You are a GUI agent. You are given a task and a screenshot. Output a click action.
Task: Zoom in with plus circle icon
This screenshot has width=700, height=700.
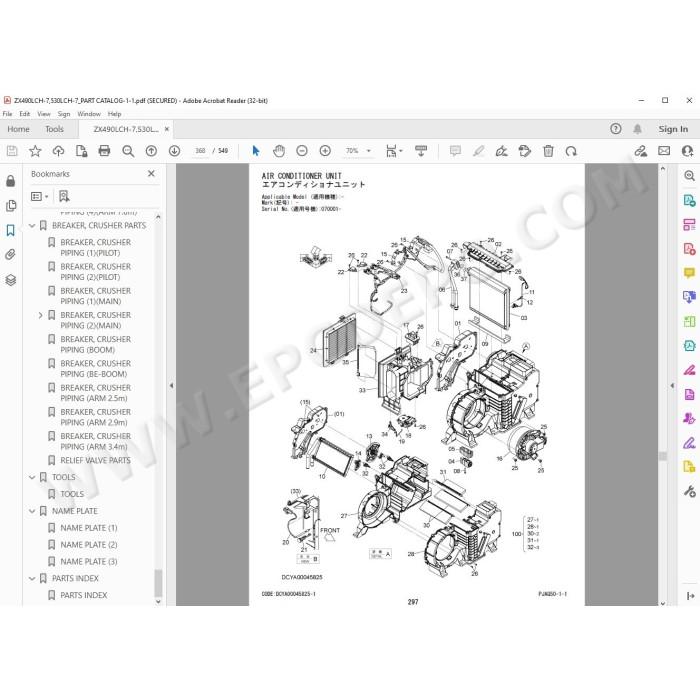(x=325, y=151)
